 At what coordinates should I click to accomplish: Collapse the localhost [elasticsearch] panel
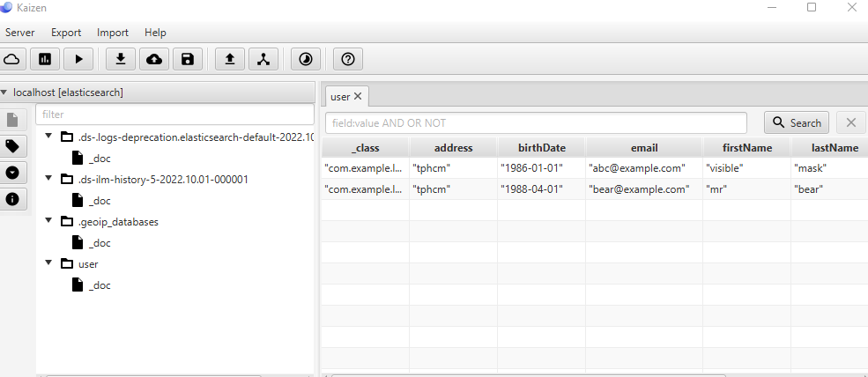5,92
